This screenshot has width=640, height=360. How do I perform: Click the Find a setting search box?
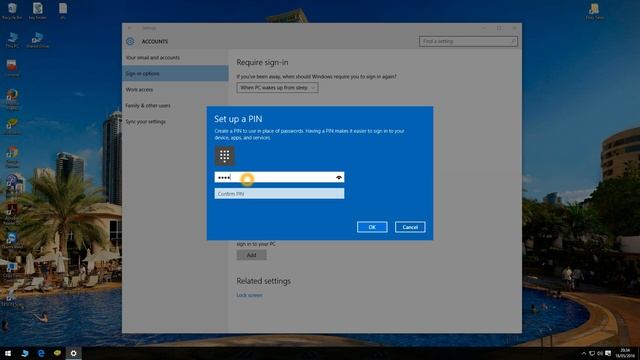pyautogui.click(x=468, y=41)
